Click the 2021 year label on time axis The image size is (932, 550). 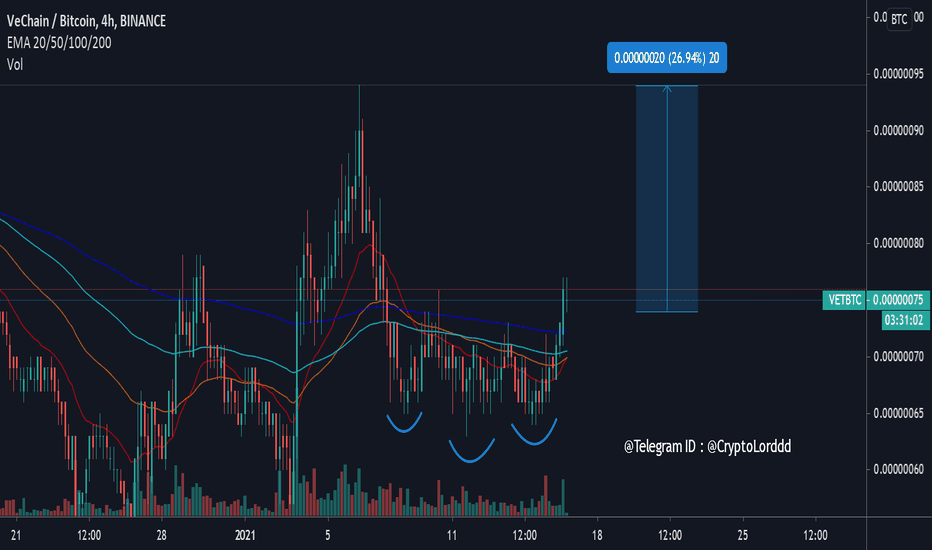(245, 535)
